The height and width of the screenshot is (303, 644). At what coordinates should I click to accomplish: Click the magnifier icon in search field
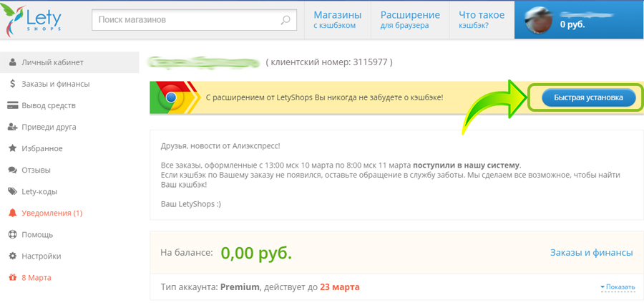[285, 20]
